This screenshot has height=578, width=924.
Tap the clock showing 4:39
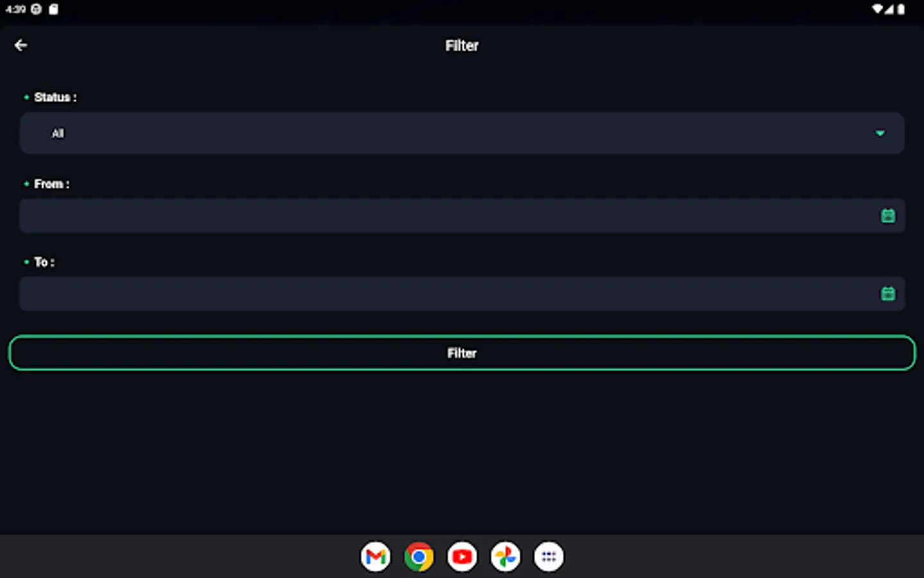tap(15, 9)
